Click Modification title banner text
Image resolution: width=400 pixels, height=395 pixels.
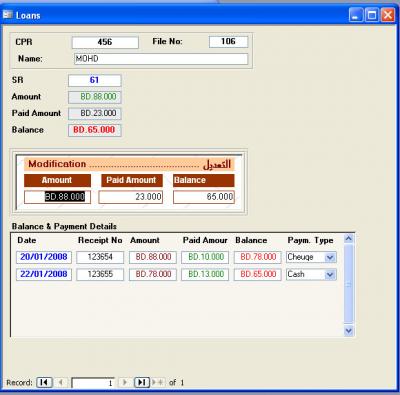(x=129, y=164)
